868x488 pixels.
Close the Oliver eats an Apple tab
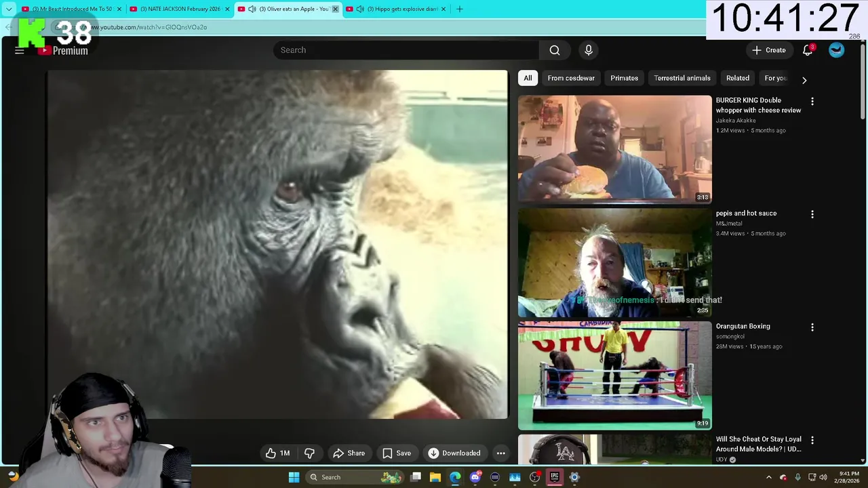335,9
